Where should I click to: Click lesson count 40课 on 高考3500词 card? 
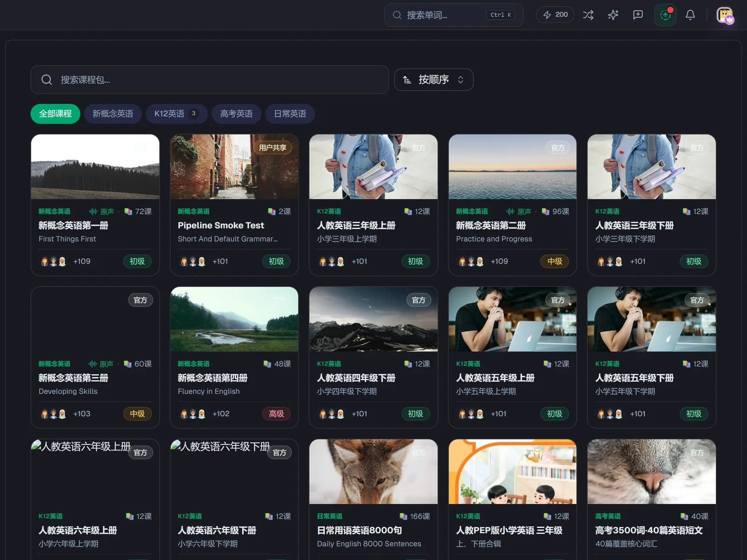pos(694,516)
